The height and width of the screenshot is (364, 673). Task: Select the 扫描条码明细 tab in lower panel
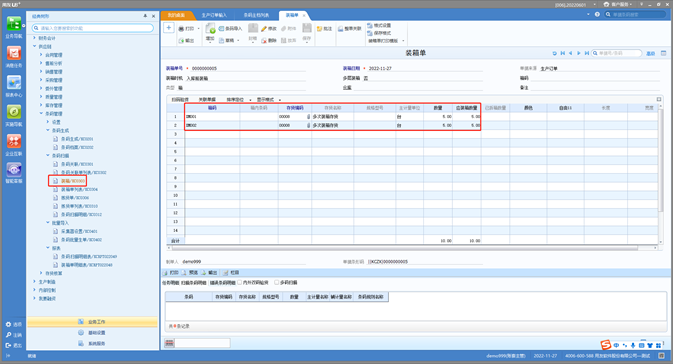[194, 282]
